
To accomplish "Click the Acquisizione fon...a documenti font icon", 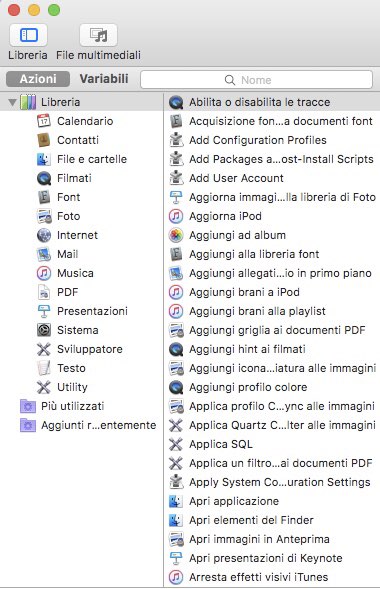I will 176,121.
